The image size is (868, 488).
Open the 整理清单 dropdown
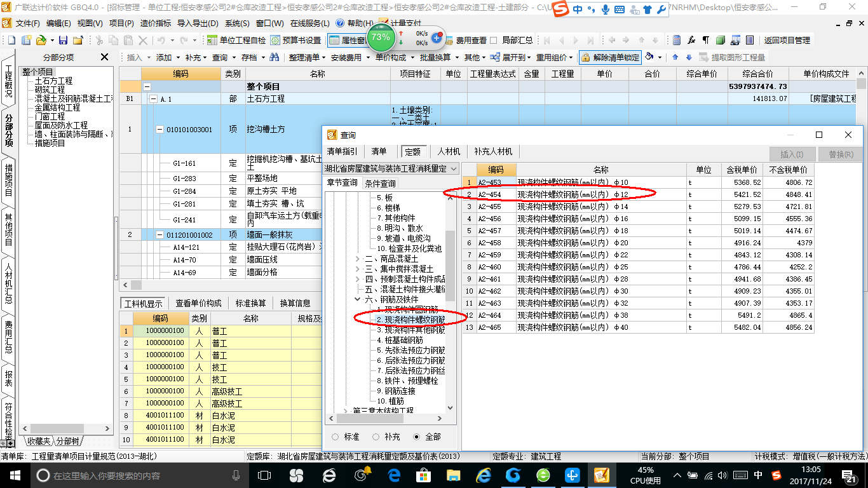(x=307, y=57)
